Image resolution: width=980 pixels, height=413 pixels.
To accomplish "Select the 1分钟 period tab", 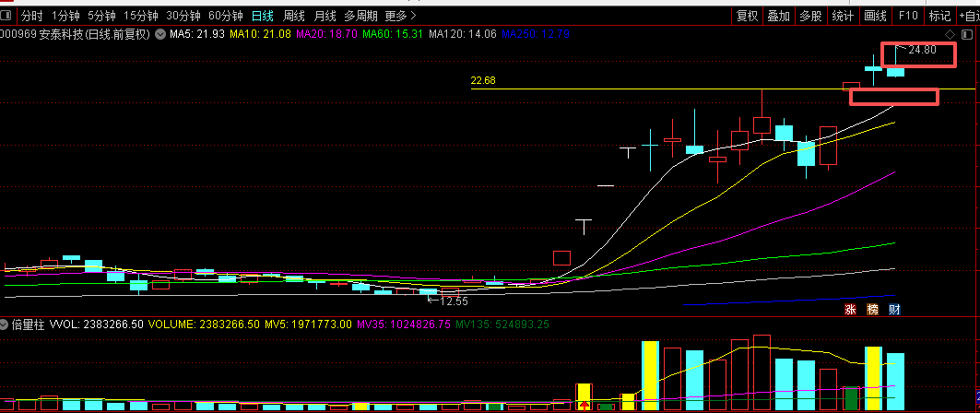I will [x=65, y=16].
